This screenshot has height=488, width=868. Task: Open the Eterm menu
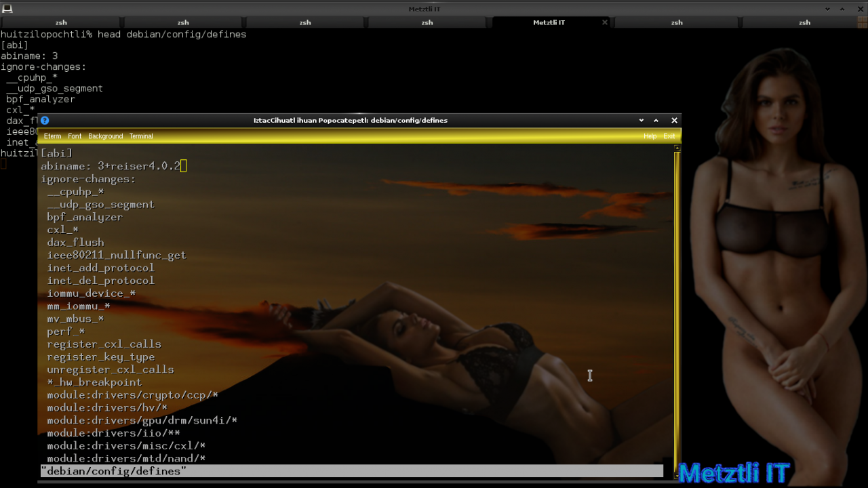[x=52, y=136]
